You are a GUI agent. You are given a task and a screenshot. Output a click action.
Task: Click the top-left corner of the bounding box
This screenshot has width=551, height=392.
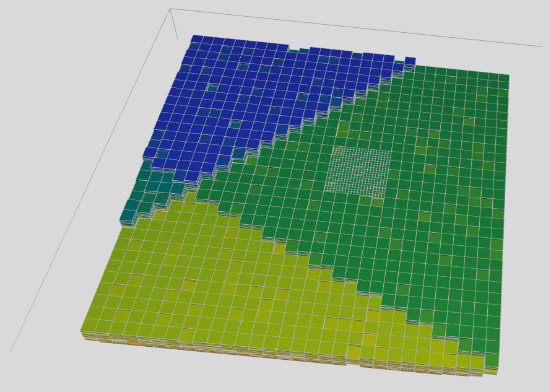pos(170,9)
